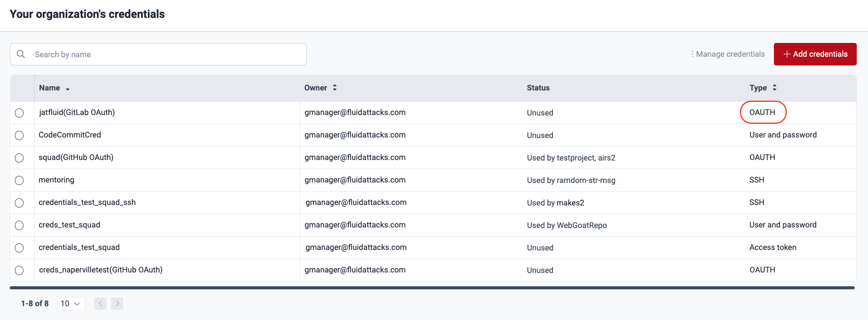868x320 pixels.
Task: Click the Type column header label
Action: coord(758,88)
